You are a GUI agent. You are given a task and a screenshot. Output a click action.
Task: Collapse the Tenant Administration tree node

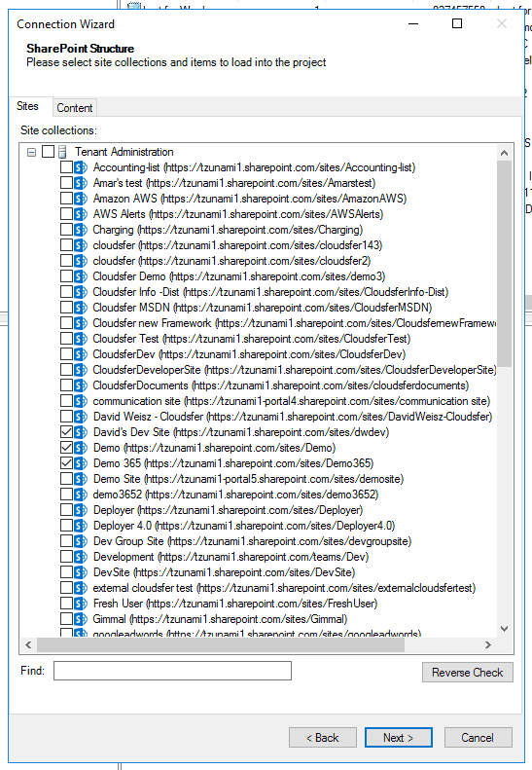(x=31, y=152)
